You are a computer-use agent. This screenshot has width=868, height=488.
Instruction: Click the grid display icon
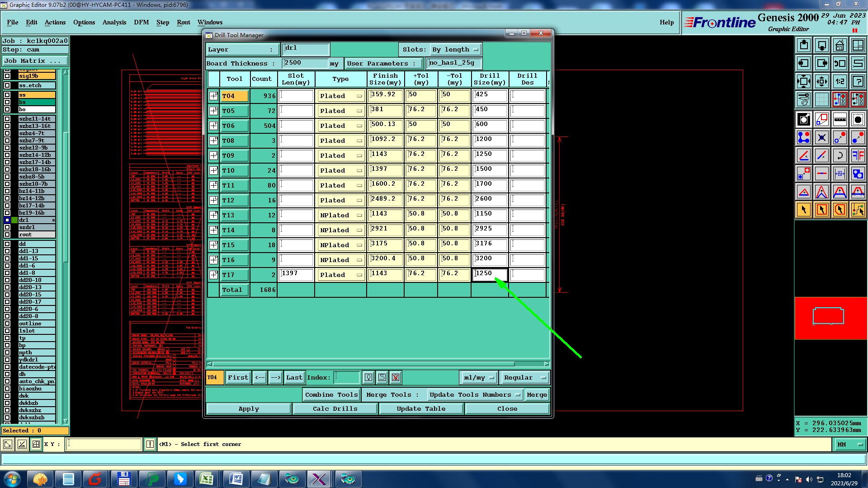[821, 99]
